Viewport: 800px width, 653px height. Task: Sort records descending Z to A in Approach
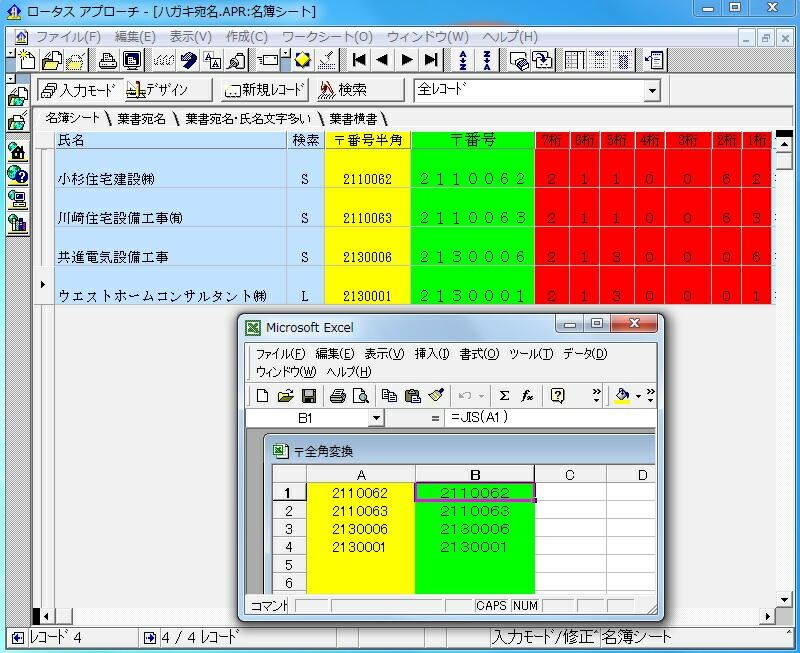487,60
